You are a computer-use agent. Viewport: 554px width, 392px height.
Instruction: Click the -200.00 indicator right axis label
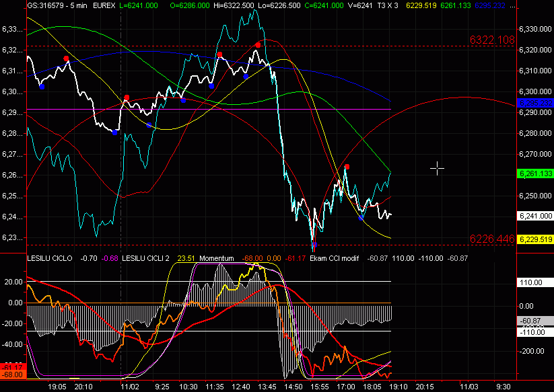(531, 351)
